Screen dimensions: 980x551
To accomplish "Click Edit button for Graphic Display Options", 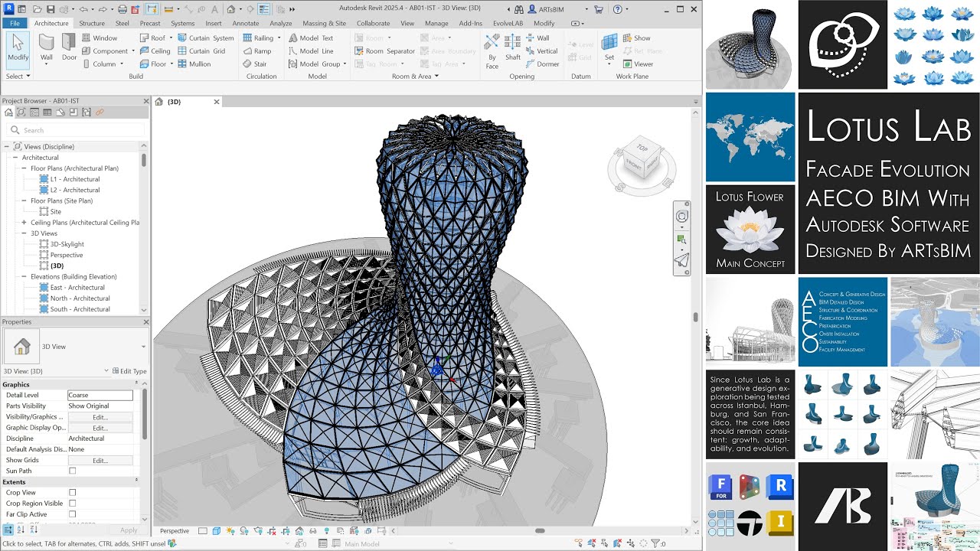I will point(100,428).
